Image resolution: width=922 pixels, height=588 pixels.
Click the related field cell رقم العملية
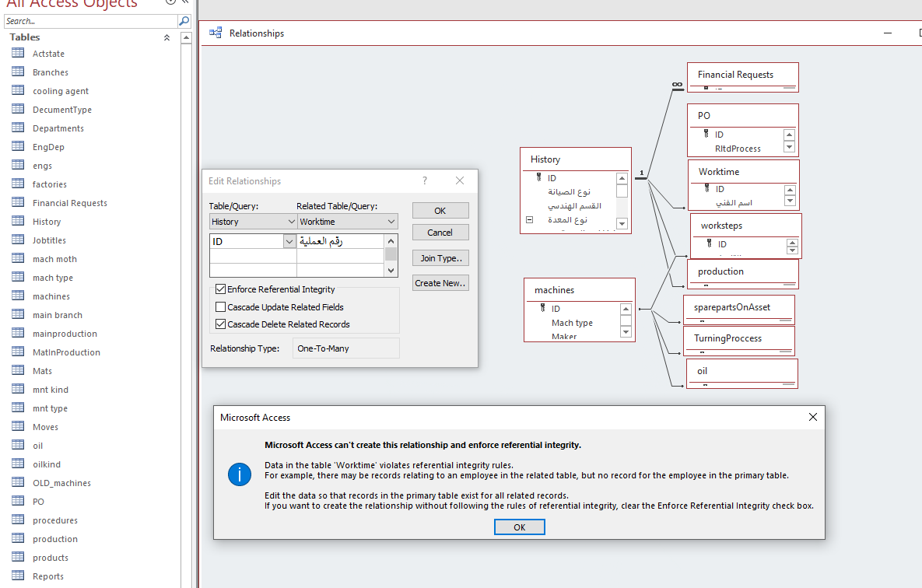340,241
